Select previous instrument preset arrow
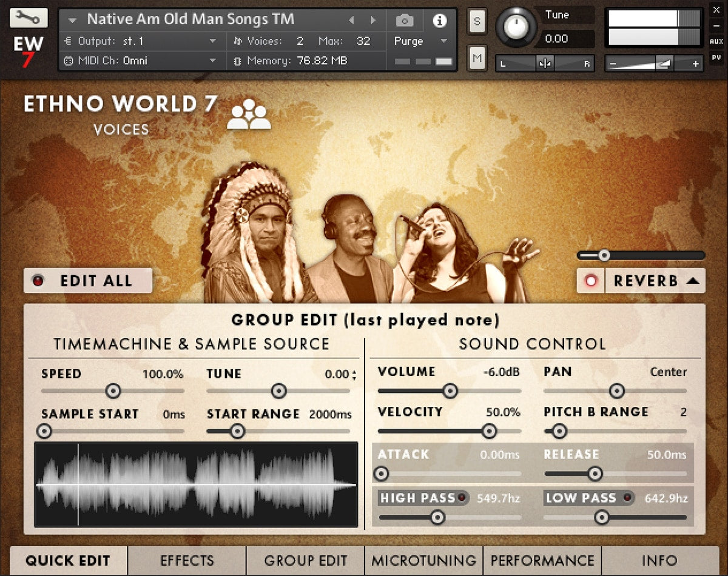This screenshot has width=728, height=576. click(351, 20)
